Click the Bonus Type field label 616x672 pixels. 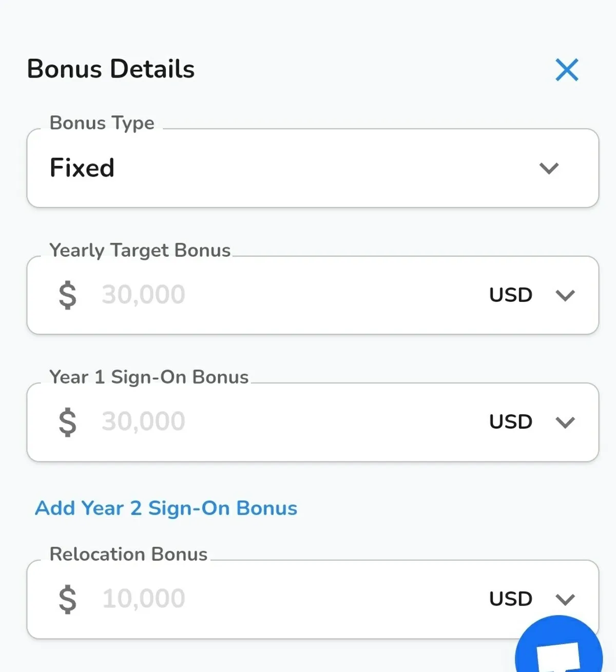tap(102, 123)
